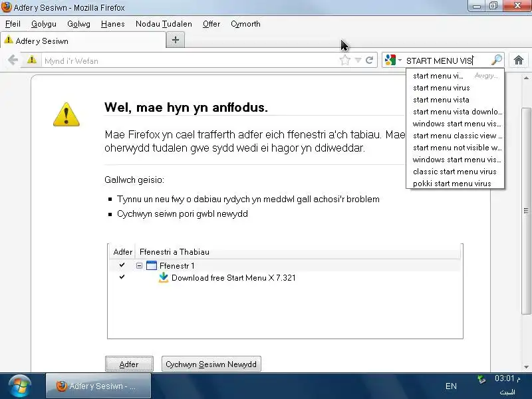Click the Firefox taskbar button Adfer y Sesiwn
This screenshot has height=399, width=532.
(x=98, y=386)
